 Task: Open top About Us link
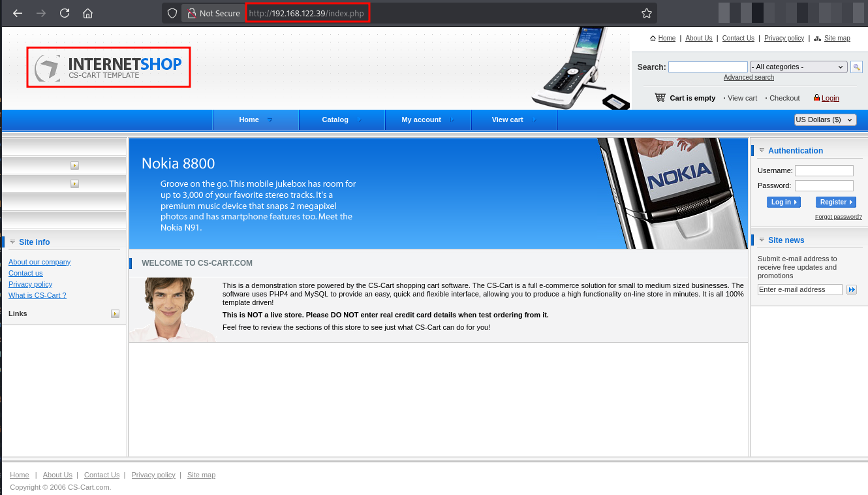tap(699, 38)
